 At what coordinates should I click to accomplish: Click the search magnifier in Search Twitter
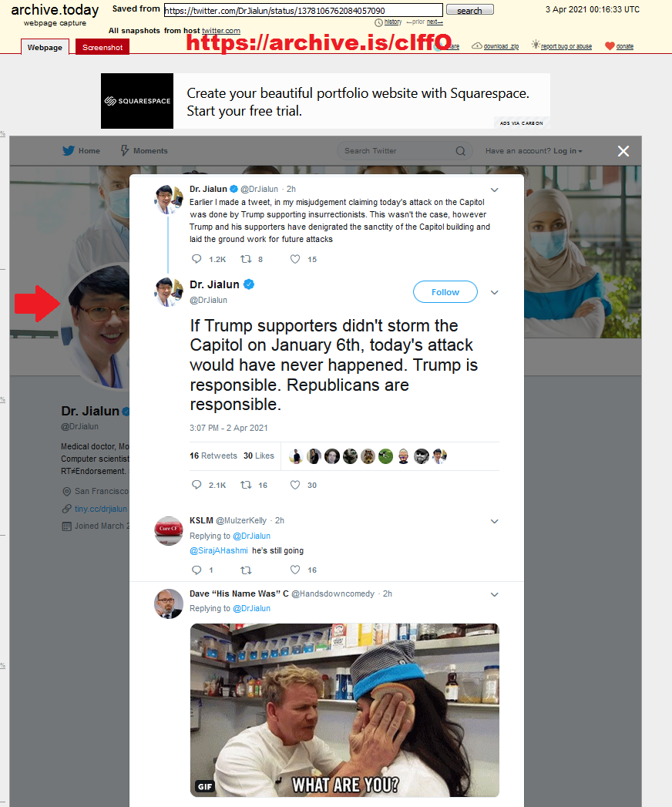click(461, 151)
